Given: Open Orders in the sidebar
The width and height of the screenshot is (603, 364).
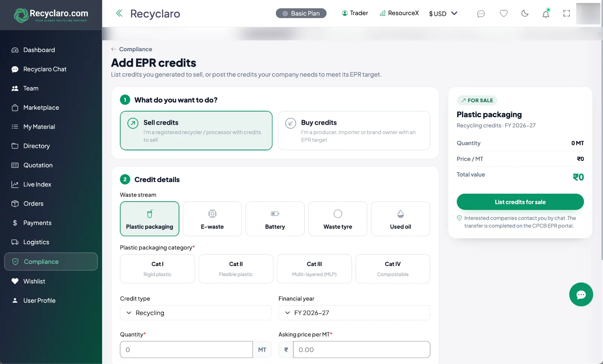Looking at the screenshot, I should pyautogui.click(x=51, y=203).
